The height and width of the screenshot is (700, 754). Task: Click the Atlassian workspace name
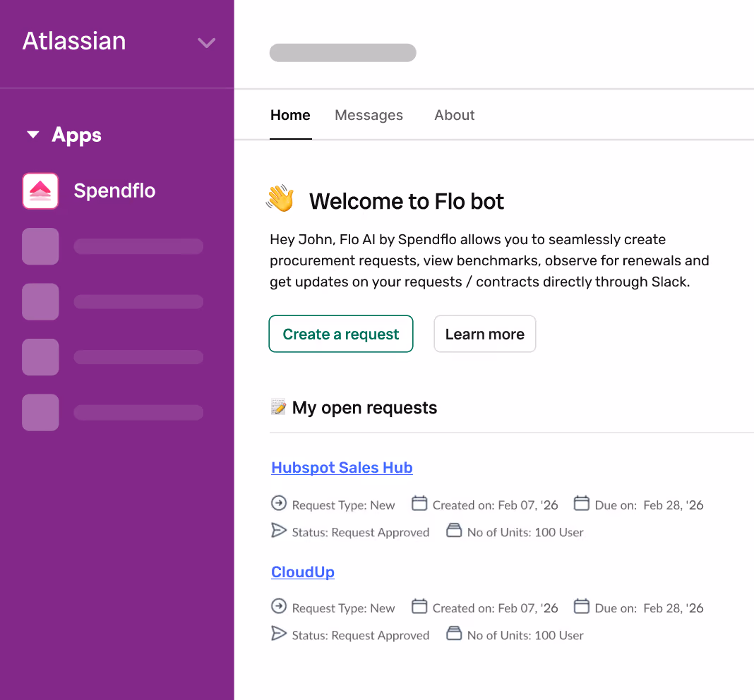coord(74,41)
